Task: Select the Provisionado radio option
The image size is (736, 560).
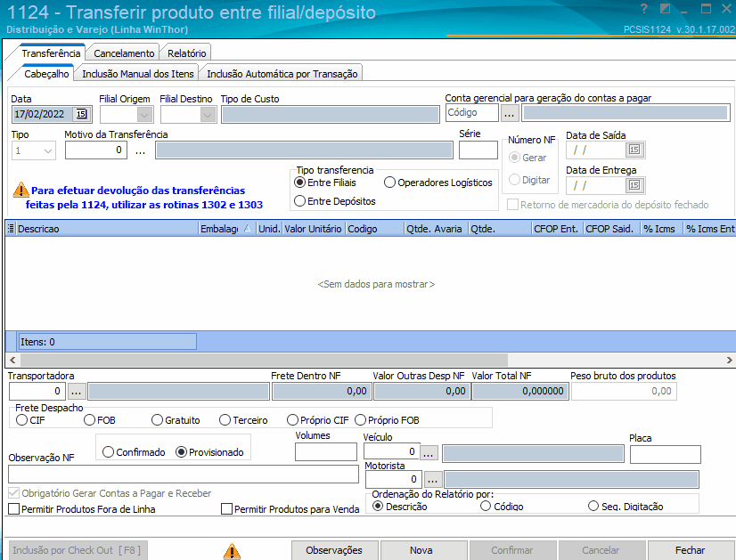Action: point(209,452)
